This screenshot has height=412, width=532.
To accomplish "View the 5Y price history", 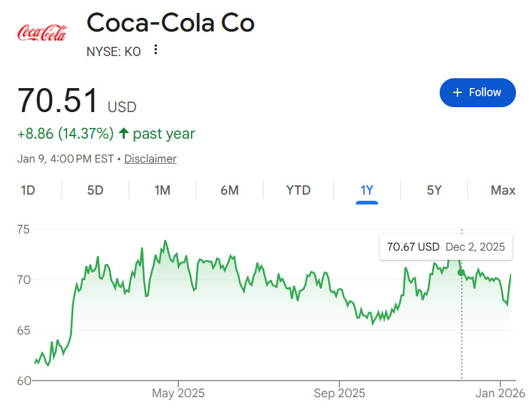I will [434, 190].
